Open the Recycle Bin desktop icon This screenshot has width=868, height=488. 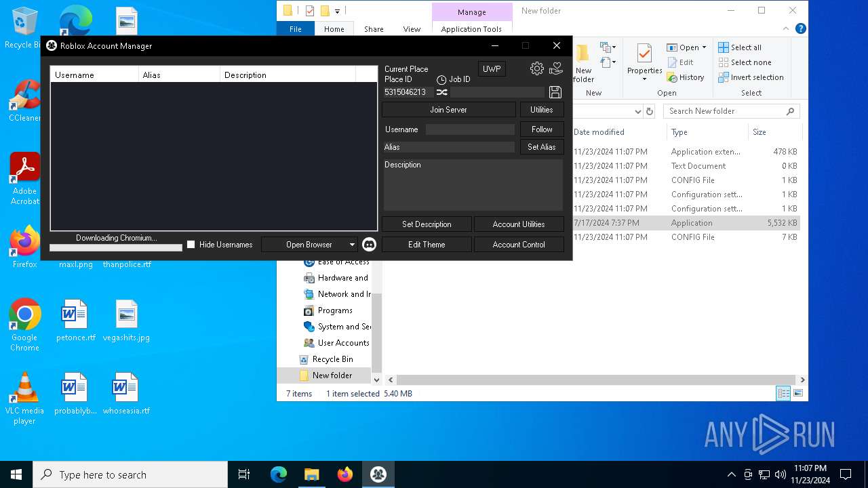coord(24,28)
